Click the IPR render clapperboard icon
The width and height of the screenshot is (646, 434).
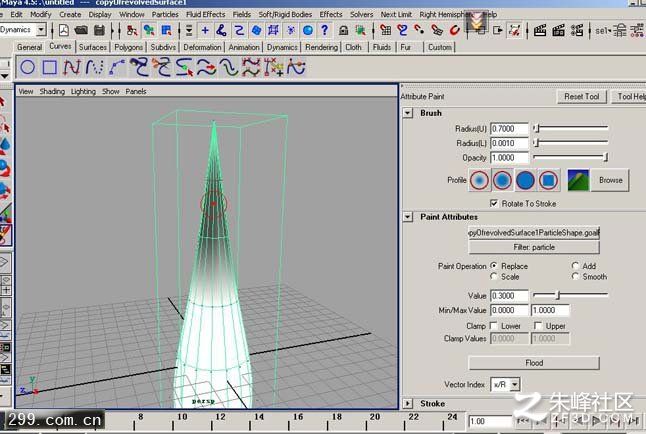click(x=558, y=30)
